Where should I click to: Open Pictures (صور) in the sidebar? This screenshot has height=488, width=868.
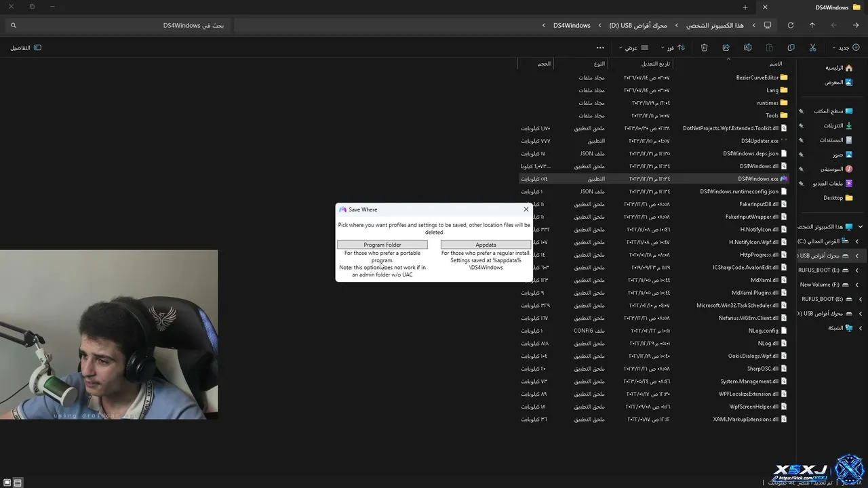(x=843, y=155)
